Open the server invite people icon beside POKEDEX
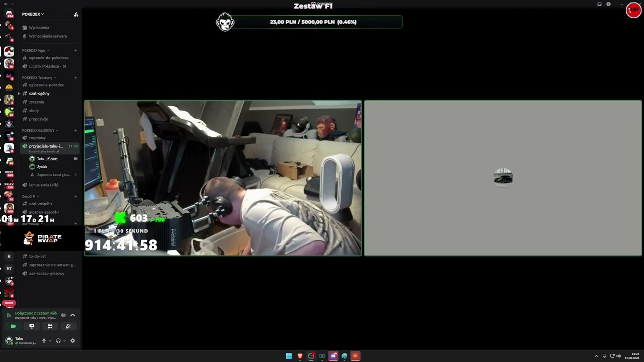The image size is (644, 362). click(x=76, y=14)
